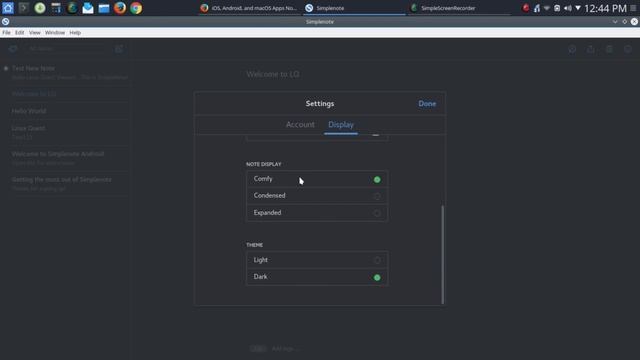Open the volume speaker tray icon

568,8
